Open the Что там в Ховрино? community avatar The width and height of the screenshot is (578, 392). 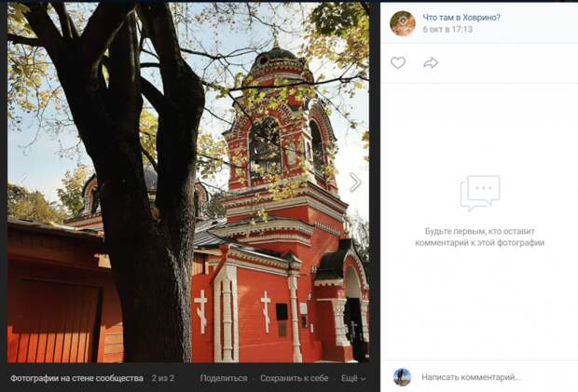pos(403,23)
